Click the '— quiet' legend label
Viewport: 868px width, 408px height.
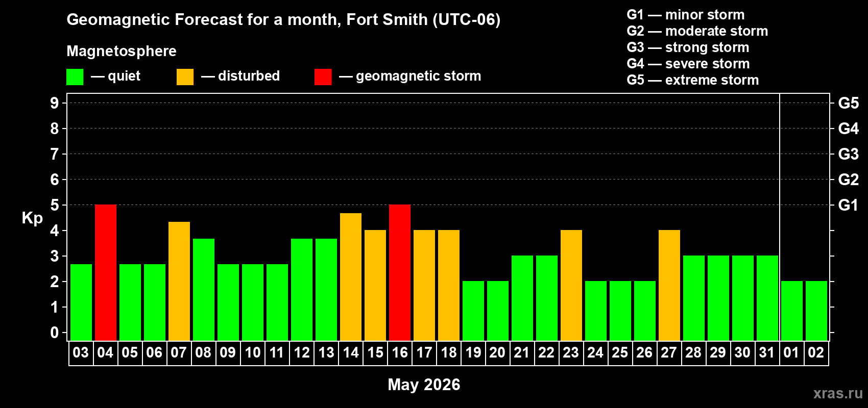pos(115,76)
